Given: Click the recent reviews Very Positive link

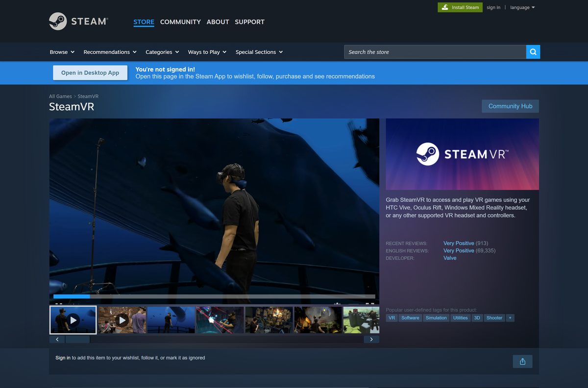Looking at the screenshot, I should click(459, 243).
